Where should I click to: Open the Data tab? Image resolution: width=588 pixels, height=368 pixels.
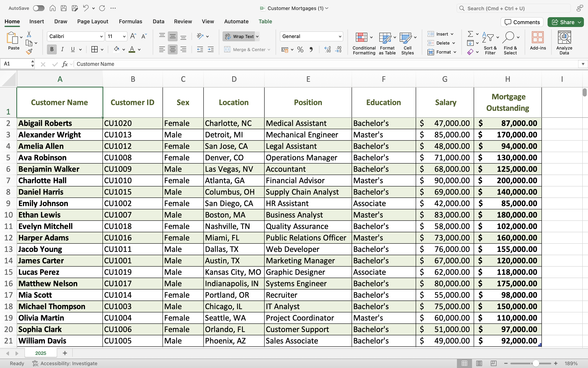[x=158, y=21]
